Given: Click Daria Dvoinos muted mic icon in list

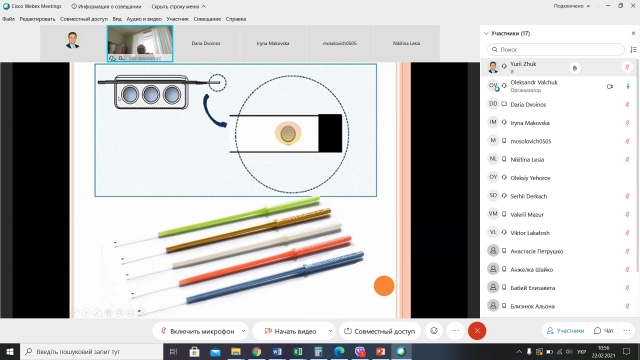Looking at the screenshot, I should click(x=627, y=104).
